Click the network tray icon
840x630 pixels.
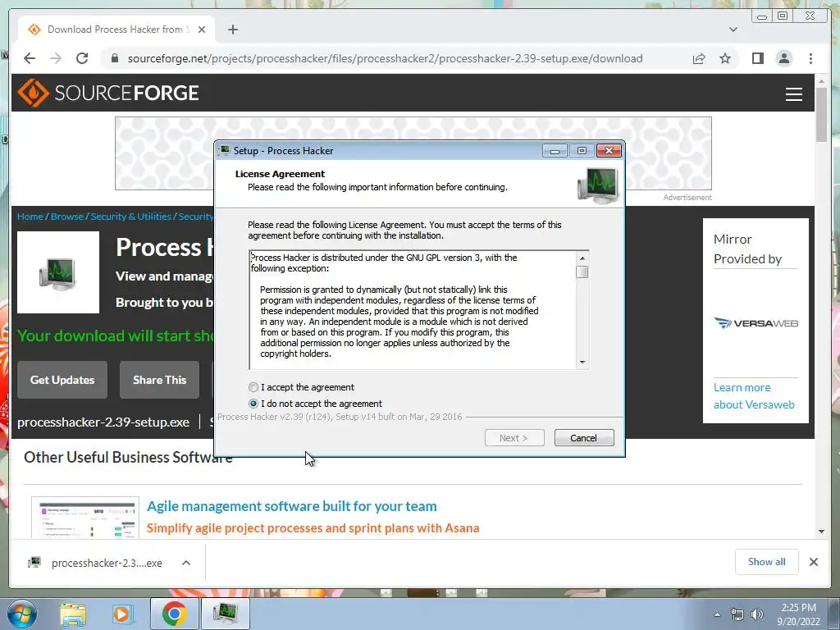737,614
